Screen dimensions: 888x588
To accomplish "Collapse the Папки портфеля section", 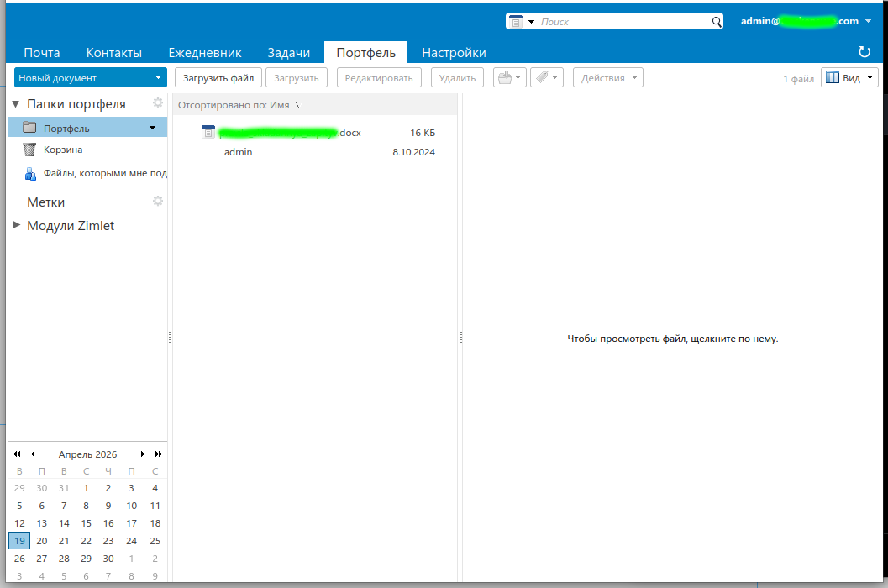I will click(16, 104).
